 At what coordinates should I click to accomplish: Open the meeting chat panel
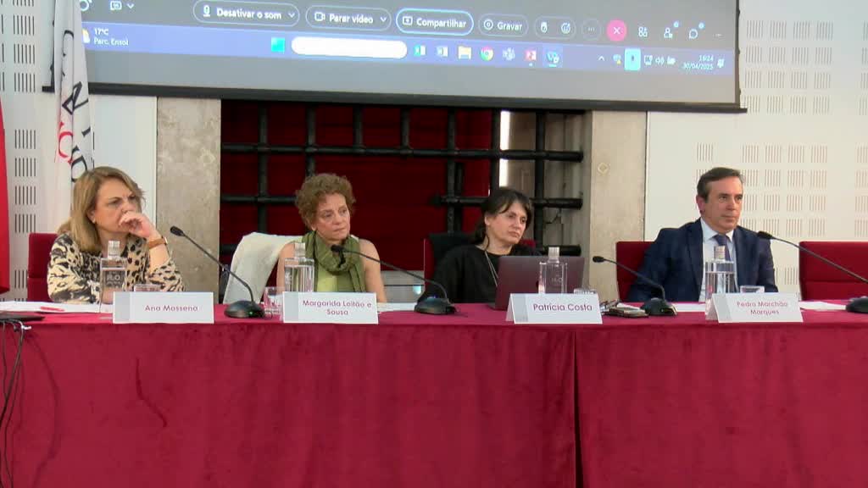coord(694,33)
